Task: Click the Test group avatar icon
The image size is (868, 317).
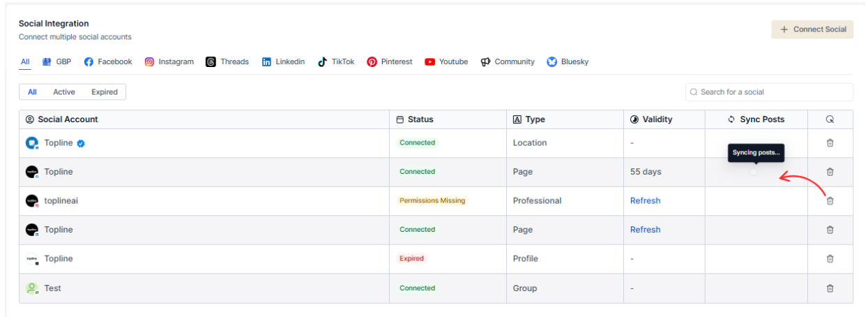Action: [31, 288]
